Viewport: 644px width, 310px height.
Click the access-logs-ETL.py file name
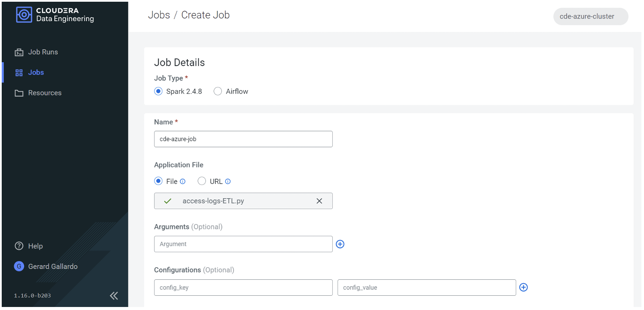213,201
